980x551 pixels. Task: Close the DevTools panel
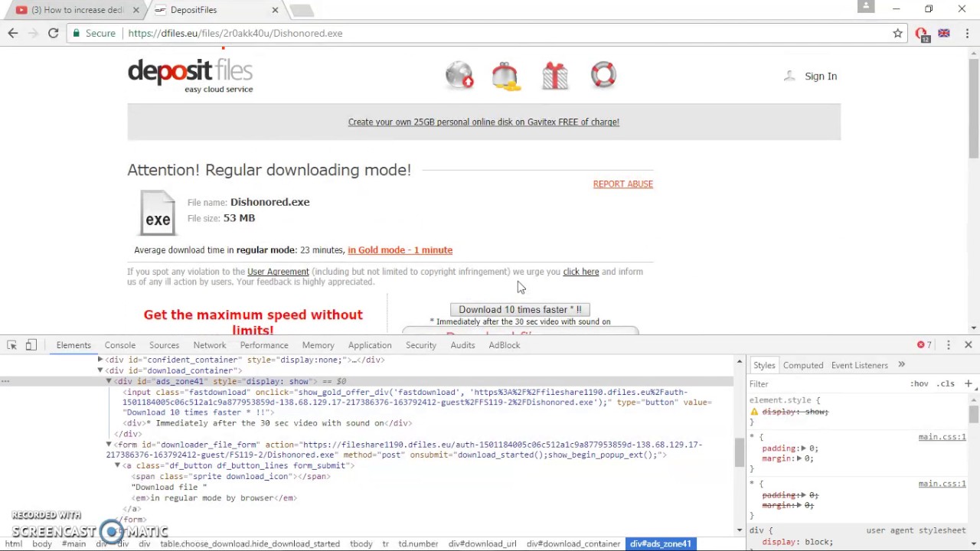968,345
